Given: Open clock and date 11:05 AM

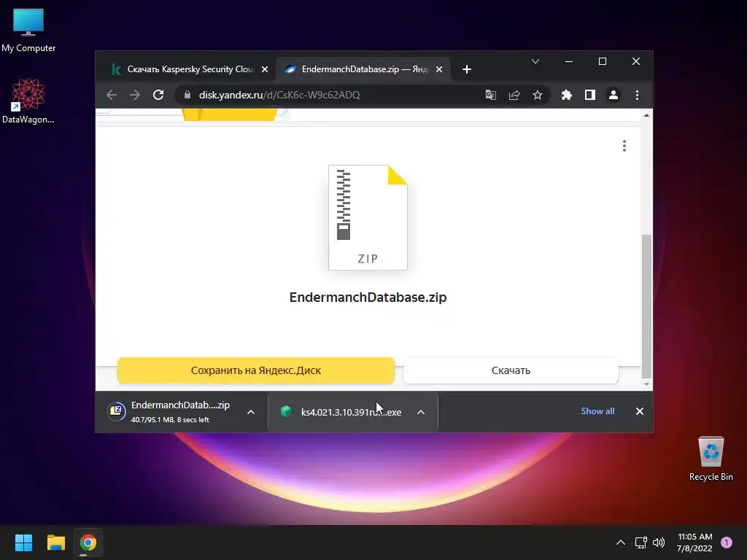Looking at the screenshot, I should (x=694, y=542).
